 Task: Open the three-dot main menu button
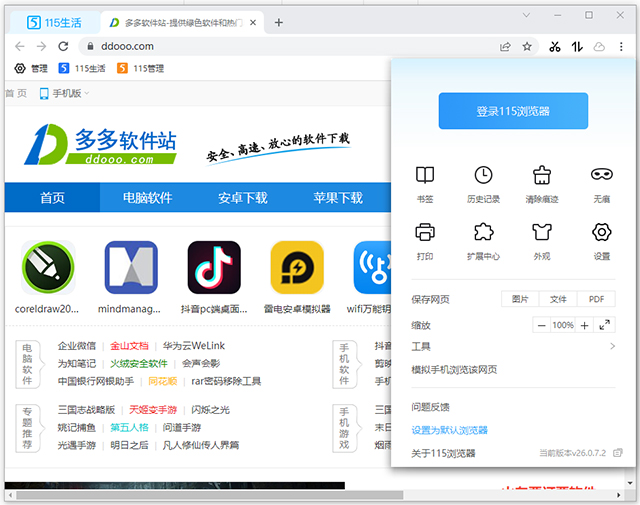(621, 47)
